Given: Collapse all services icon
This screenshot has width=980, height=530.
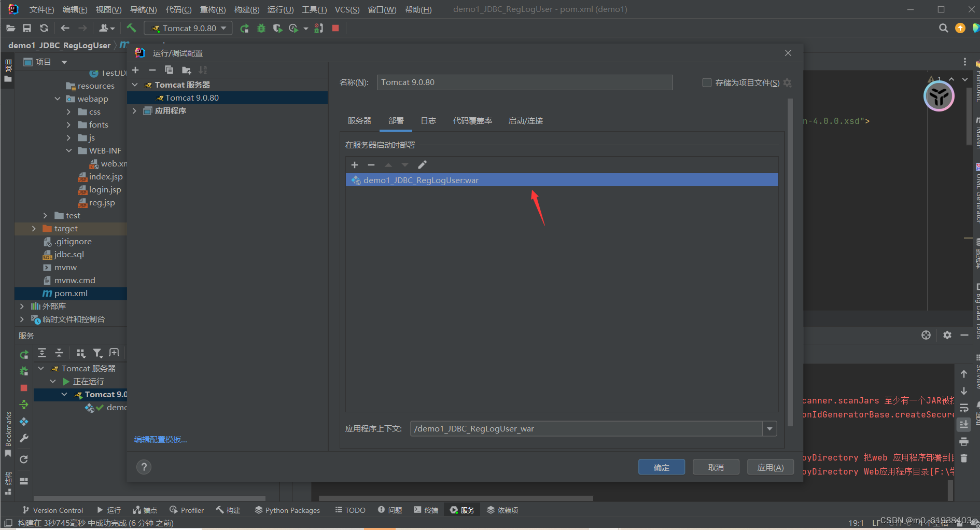Looking at the screenshot, I should [59, 353].
